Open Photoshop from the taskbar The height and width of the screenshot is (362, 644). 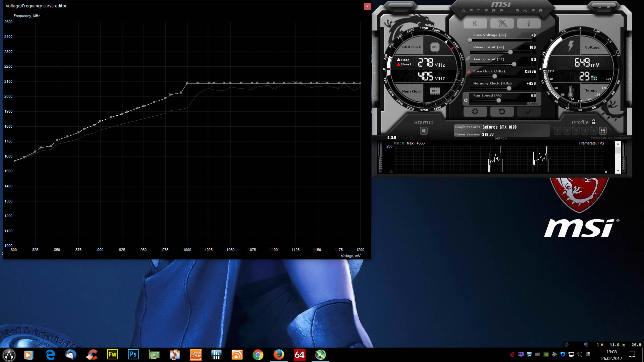click(x=133, y=354)
